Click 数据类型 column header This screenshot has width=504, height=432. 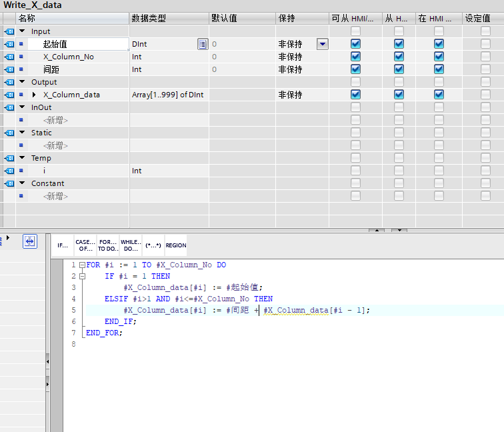point(149,18)
